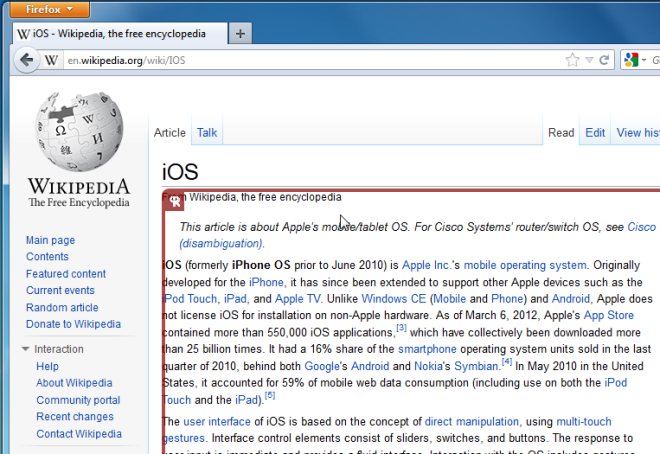This screenshot has height=454, width=660.
Task: Open the Google search engine selector
Action: (x=635, y=60)
